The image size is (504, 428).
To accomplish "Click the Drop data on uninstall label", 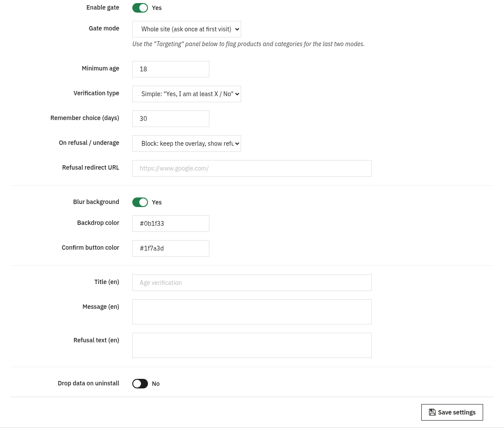I will (x=88, y=383).
